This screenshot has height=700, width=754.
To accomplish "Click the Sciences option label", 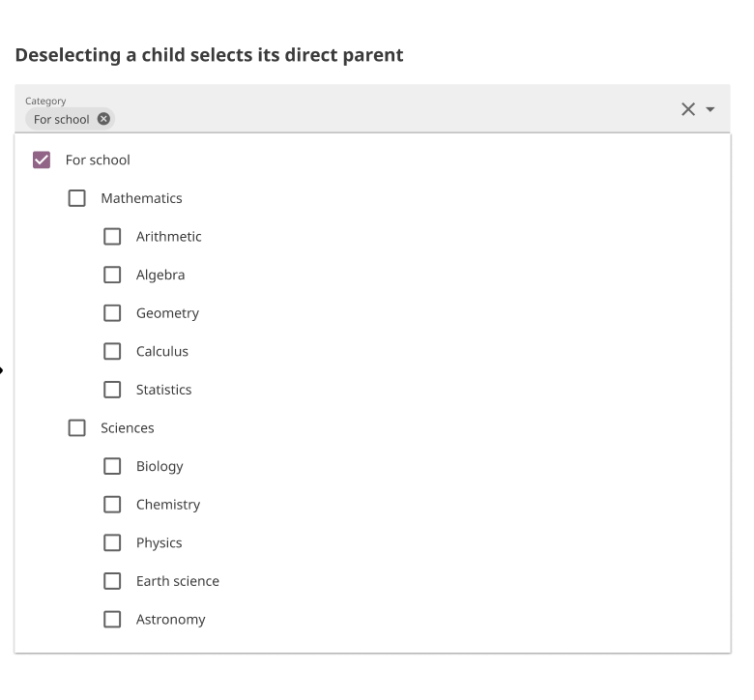I will (x=128, y=428).
